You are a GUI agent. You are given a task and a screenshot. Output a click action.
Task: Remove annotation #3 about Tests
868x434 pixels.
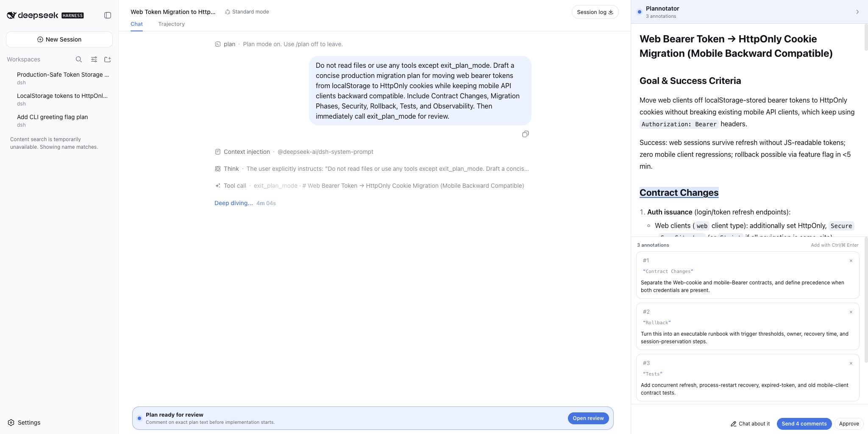[851, 364]
